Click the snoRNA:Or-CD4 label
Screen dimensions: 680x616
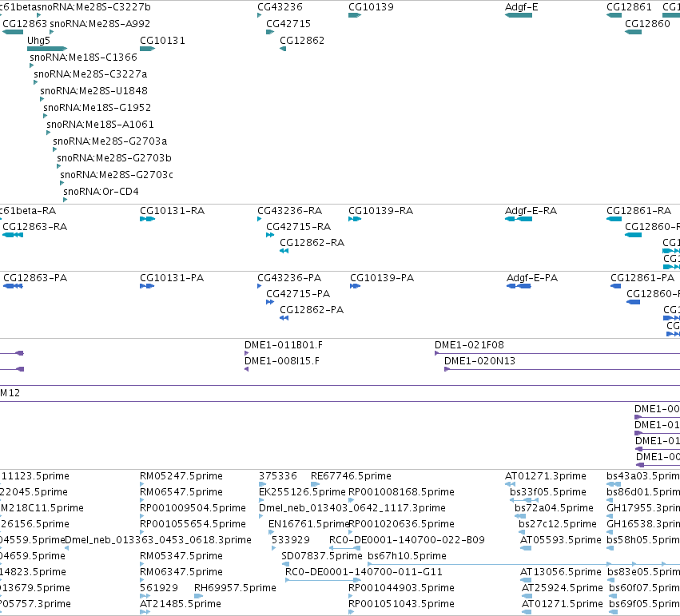(x=101, y=192)
